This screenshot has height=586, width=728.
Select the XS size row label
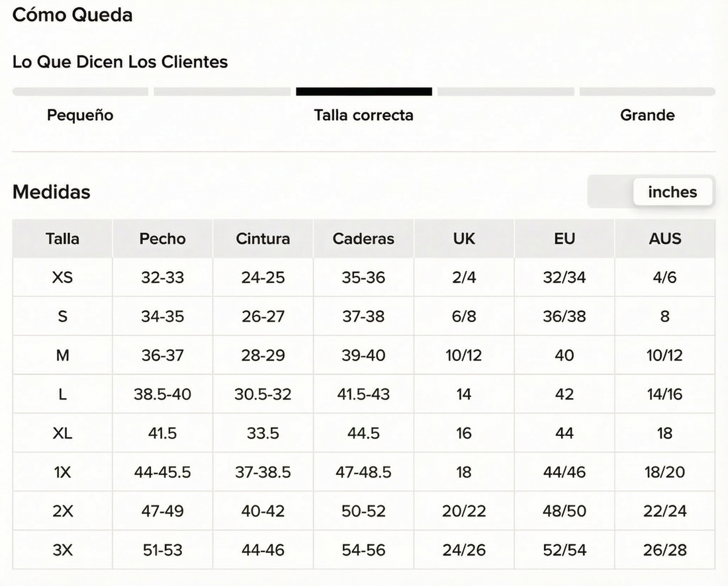point(62,277)
